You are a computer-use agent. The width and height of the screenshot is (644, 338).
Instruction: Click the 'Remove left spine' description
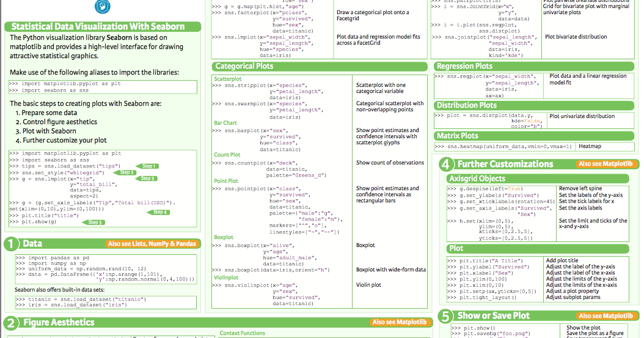(580, 188)
